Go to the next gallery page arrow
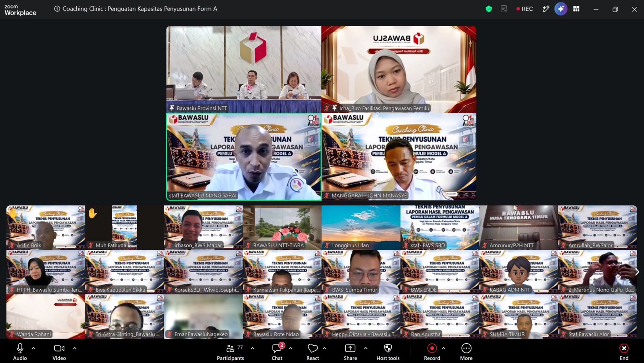This screenshot has width=644, height=363. point(637,272)
